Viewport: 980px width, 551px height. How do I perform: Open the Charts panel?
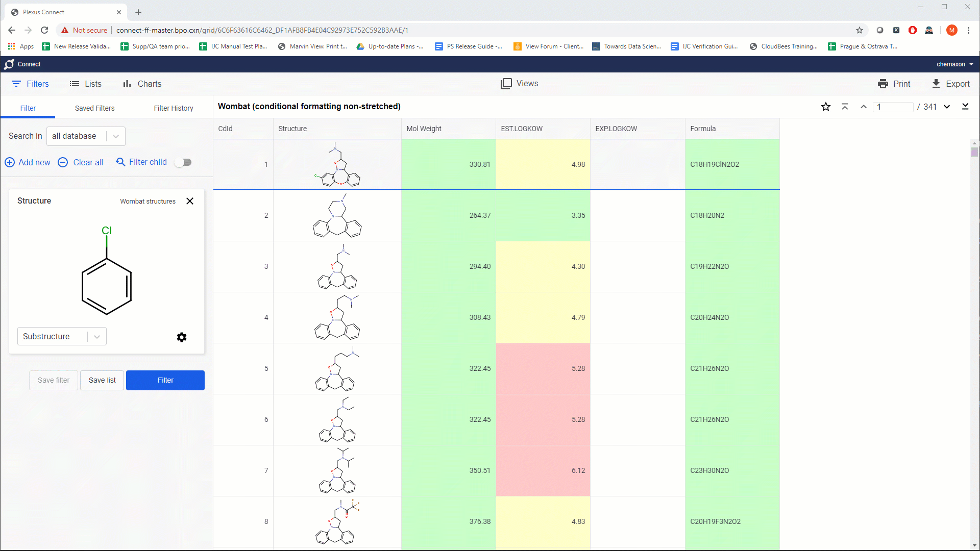point(142,84)
